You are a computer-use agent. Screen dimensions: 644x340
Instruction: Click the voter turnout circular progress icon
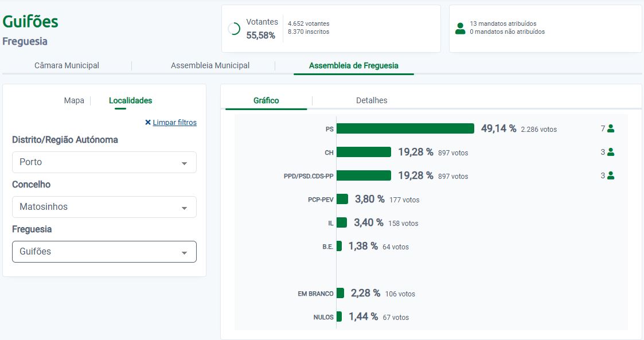[x=234, y=29]
